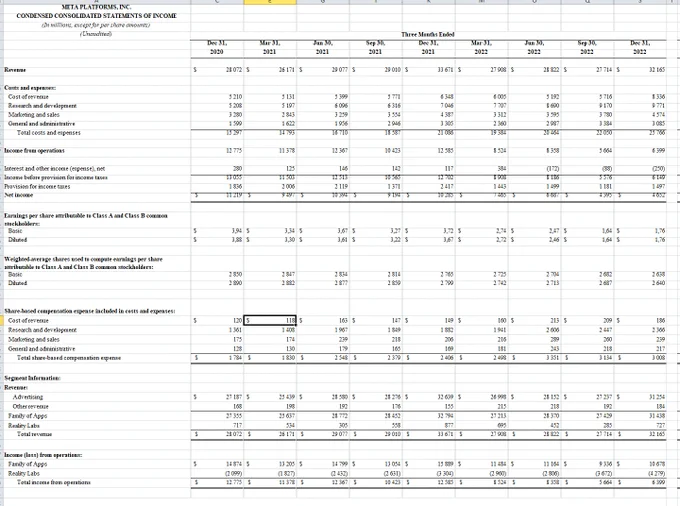The height and width of the screenshot is (506, 680).
Task: Click interest value "(172)" for Jun 2022
Action: pos(552,168)
